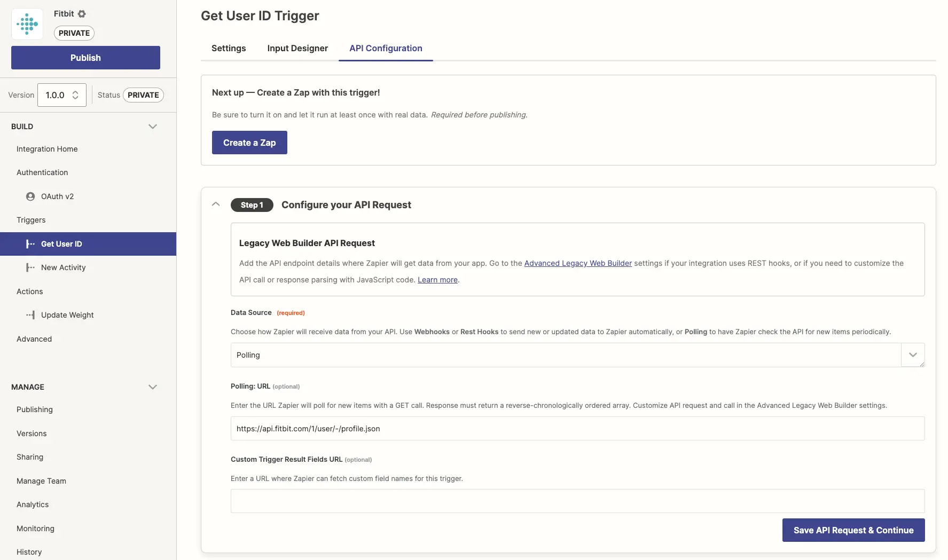948x560 pixels.
Task: Open the Version 1.0.0 selector
Action: 62,95
